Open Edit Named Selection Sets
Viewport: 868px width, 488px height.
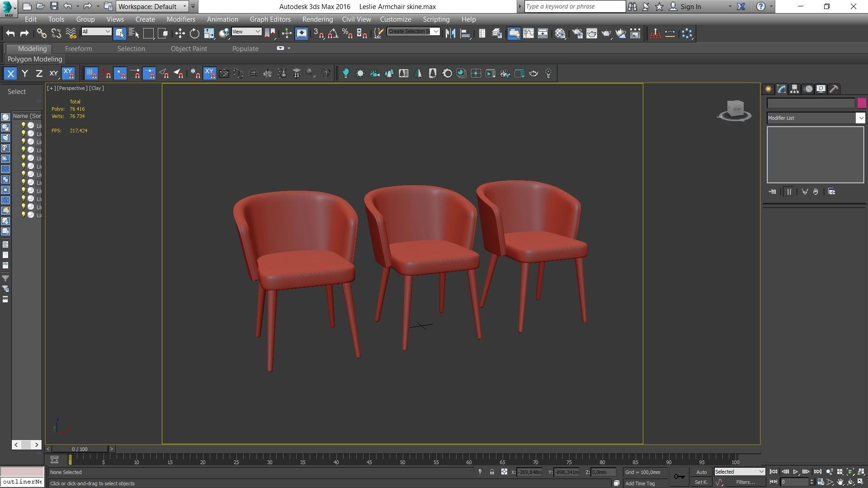pyautogui.click(x=379, y=33)
